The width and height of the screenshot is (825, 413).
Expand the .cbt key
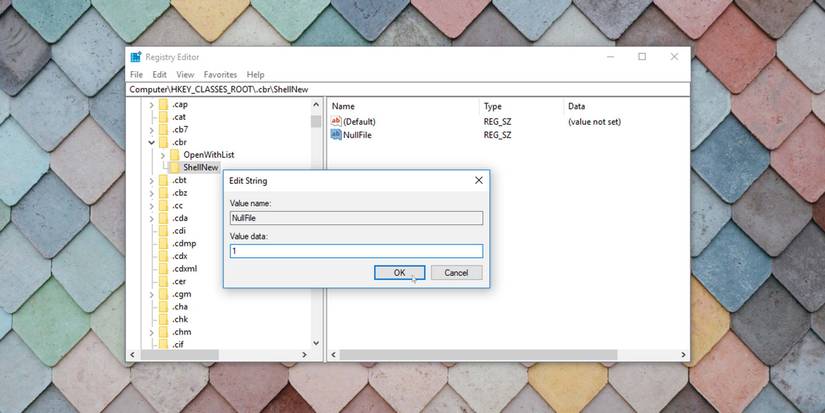coord(152,180)
